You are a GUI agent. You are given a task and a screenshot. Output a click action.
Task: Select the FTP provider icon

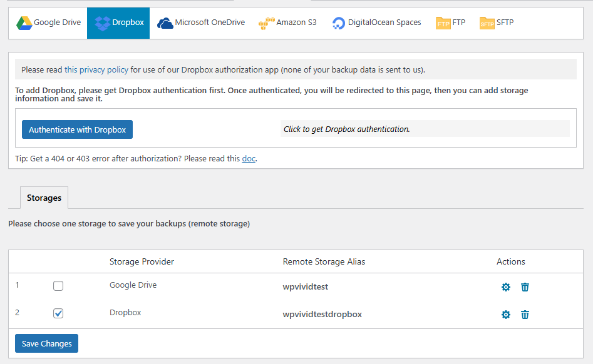443,23
